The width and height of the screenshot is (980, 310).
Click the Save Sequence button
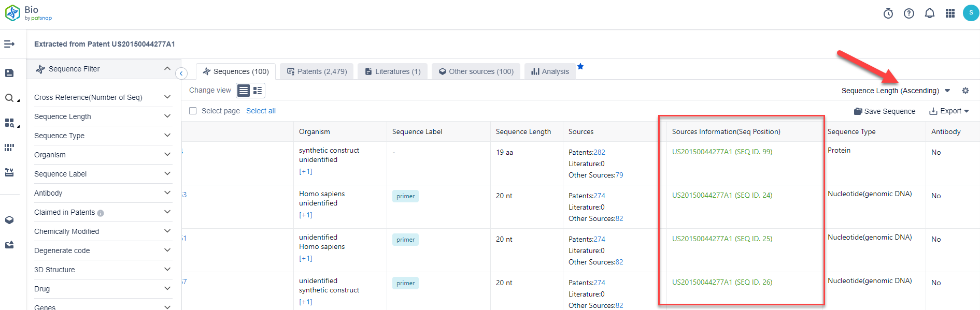pyautogui.click(x=885, y=111)
